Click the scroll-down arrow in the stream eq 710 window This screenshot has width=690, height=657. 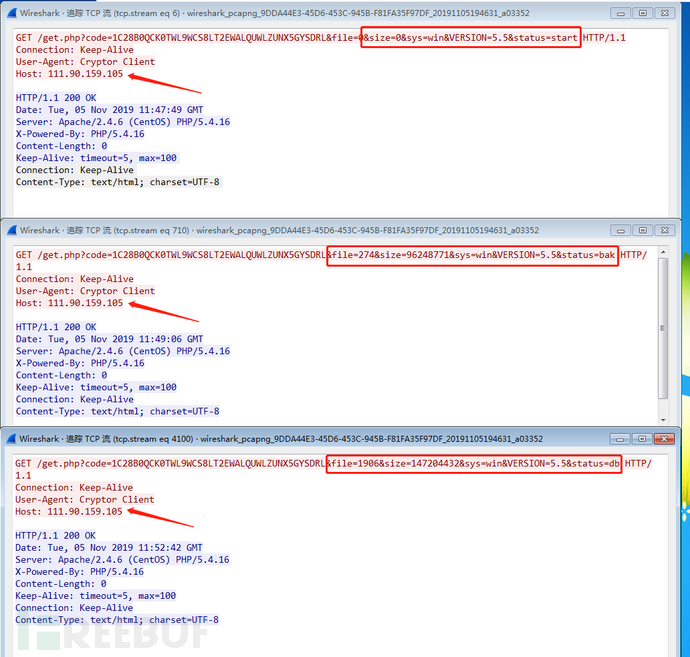[x=663, y=420]
